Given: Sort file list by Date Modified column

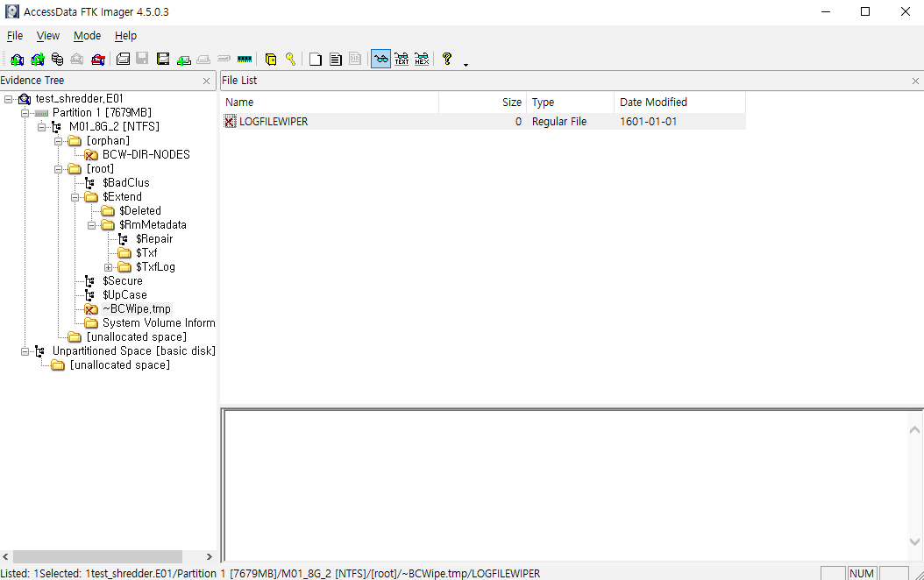Looking at the screenshot, I should (679, 103).
